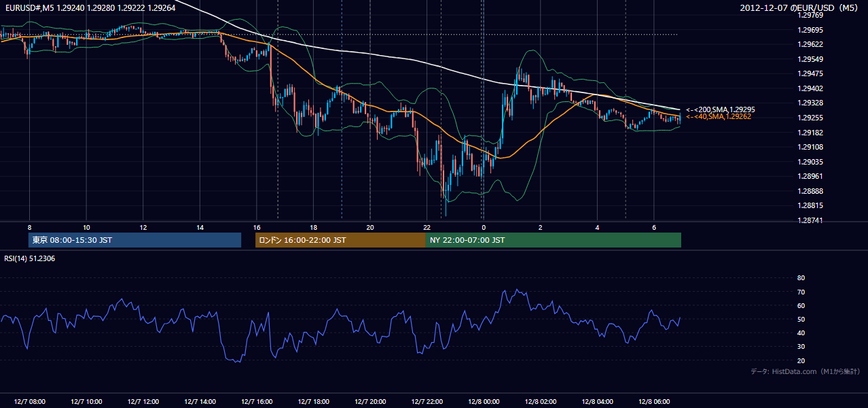Click price axis label 1.29402
The width and height of the screenshot is (868, 408).
click(x=810, y=88)
